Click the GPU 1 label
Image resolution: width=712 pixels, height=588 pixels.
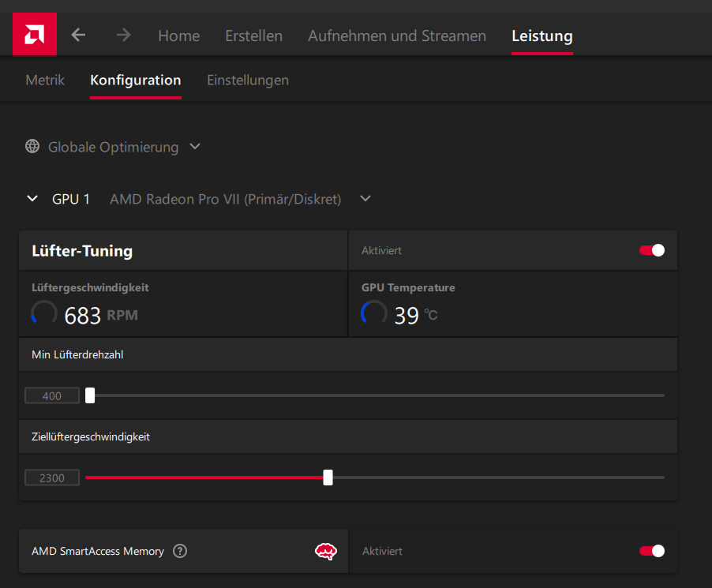pos(71,200)
